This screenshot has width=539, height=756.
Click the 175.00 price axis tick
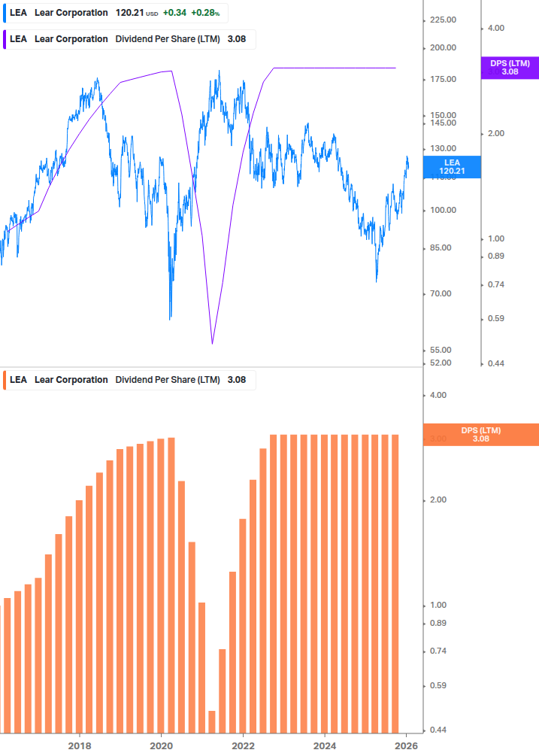443,80
